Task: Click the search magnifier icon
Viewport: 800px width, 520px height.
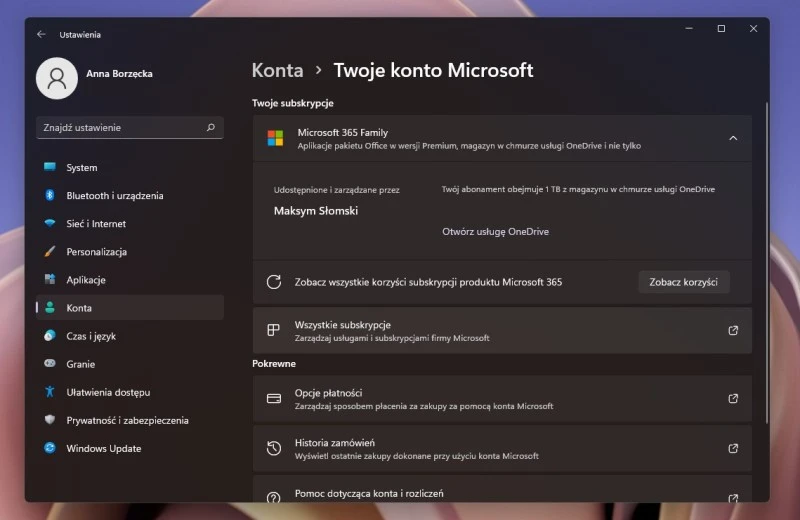Action: pyautogui.click(x=211, y=127)
